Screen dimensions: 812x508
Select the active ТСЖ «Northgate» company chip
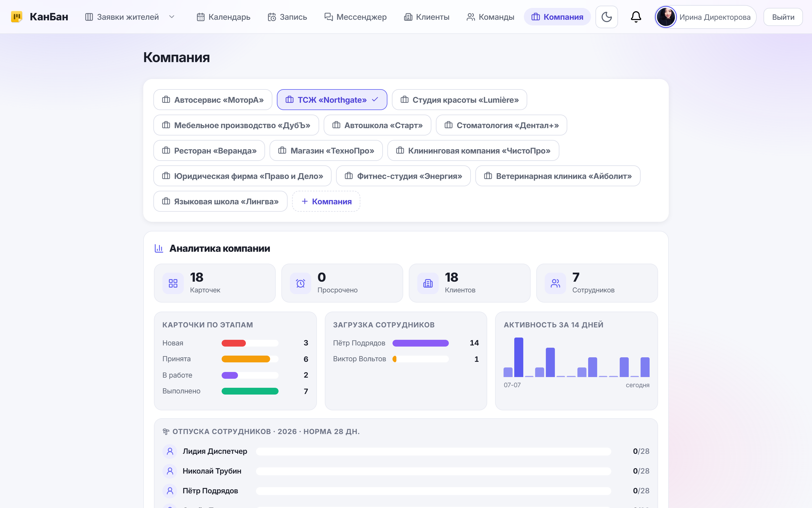pos(332,100)
